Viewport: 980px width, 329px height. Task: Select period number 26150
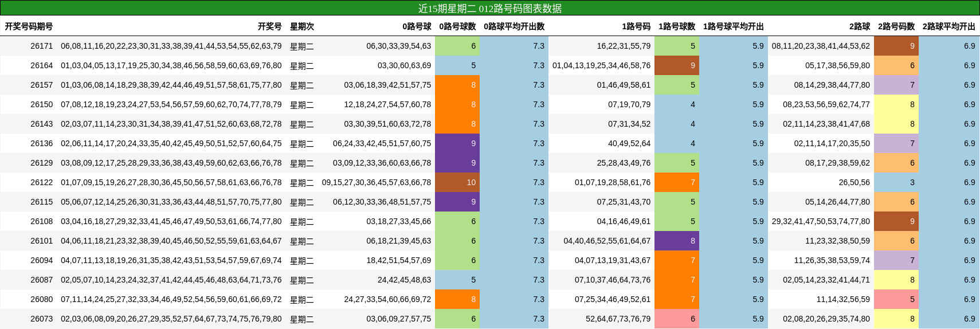click(x=41, y=104)
